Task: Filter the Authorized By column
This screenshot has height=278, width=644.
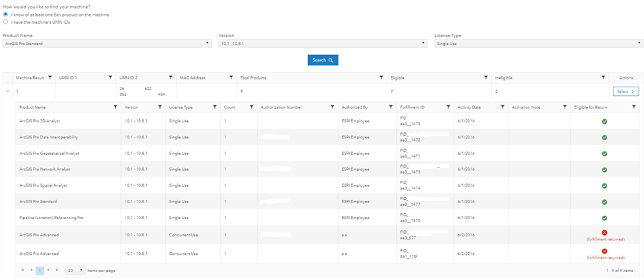Action: coord(391,107)
